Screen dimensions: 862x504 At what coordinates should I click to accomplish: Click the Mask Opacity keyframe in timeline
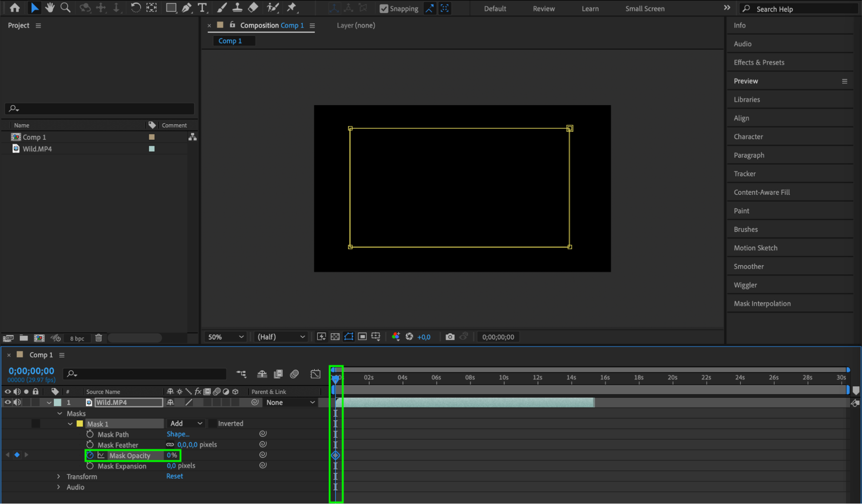[x=335, y=455]
